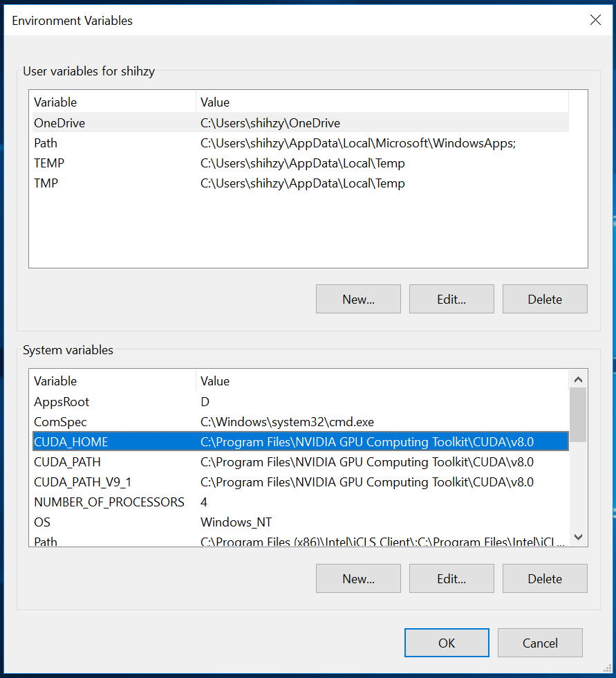Click Edit button under System variables
Screen dimensions: 616x678
(x=451, y=578)
